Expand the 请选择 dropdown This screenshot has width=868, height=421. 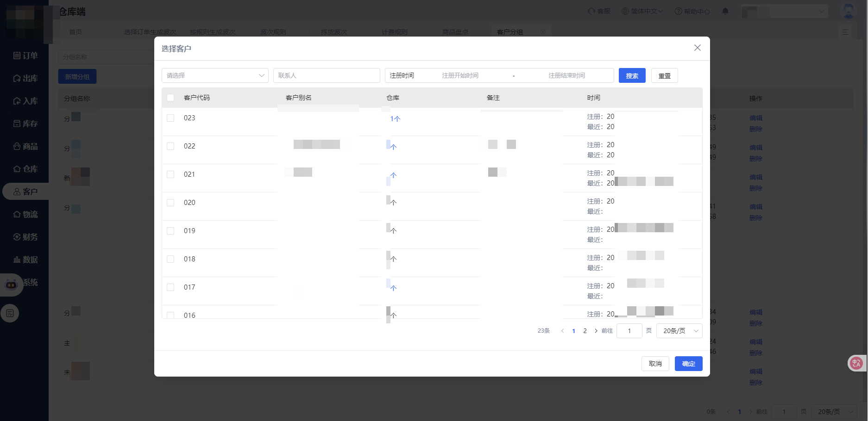pos(215,75)
